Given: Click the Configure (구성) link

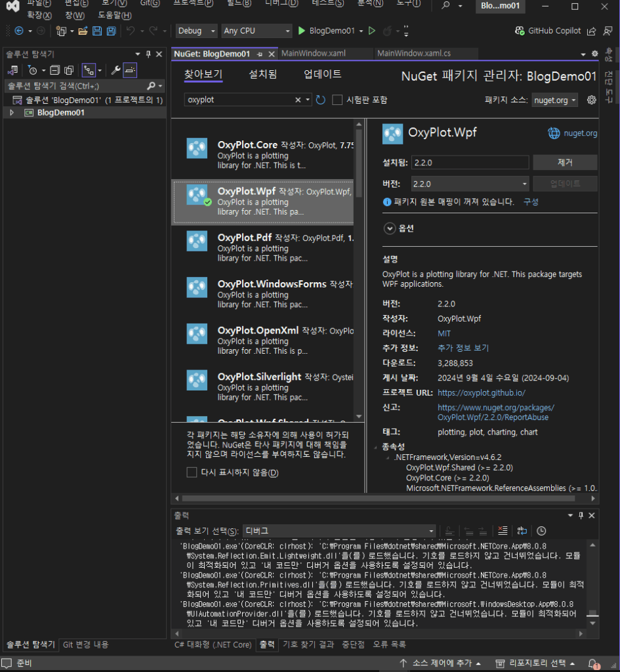Looking at the screenshot, I should 531,202.
